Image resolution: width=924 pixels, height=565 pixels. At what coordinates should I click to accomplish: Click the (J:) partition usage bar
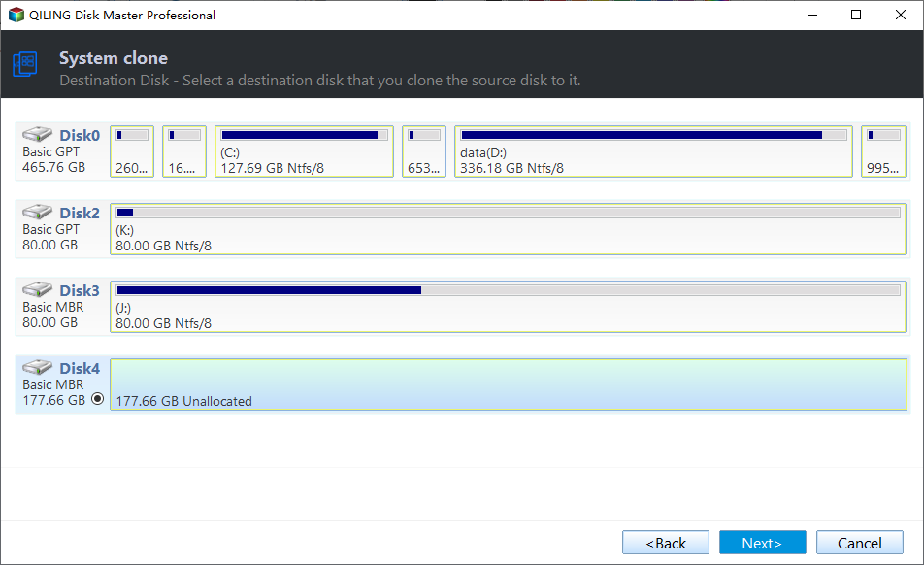coord(508,290)
